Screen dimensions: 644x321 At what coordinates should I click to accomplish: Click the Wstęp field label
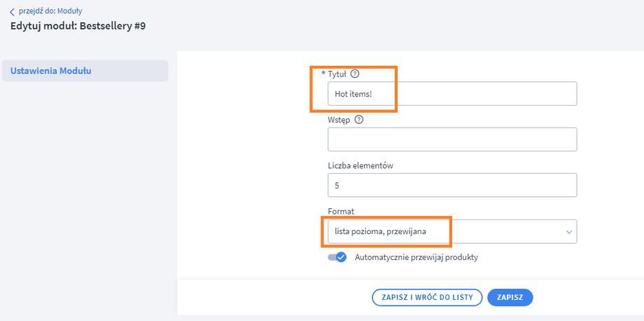pos(339,120)
